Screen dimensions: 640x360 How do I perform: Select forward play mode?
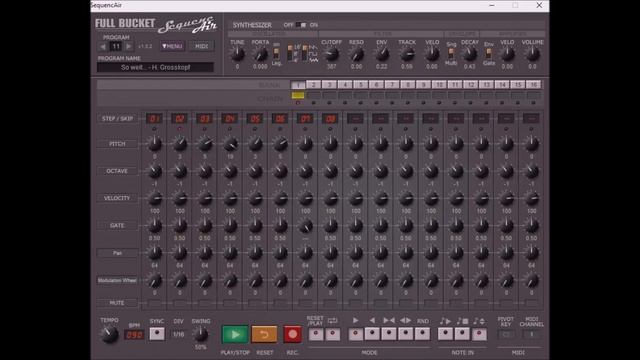[x=356, y=334]
